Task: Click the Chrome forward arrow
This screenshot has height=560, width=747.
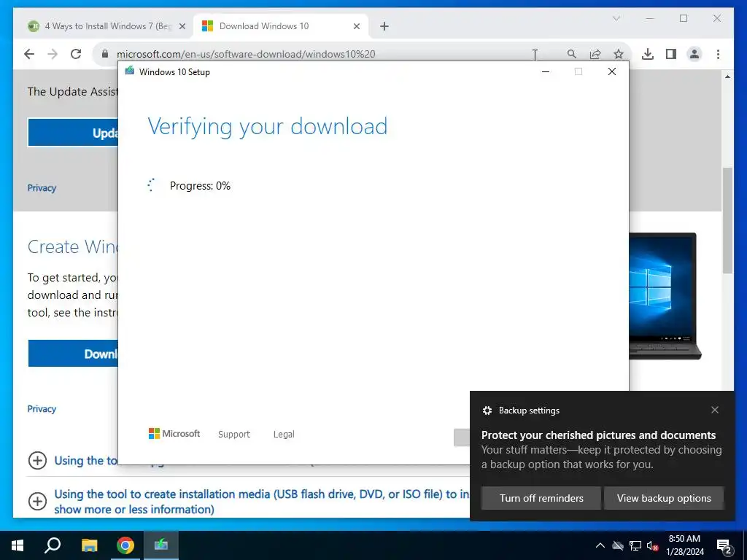Action: click(x=53, y=54)
